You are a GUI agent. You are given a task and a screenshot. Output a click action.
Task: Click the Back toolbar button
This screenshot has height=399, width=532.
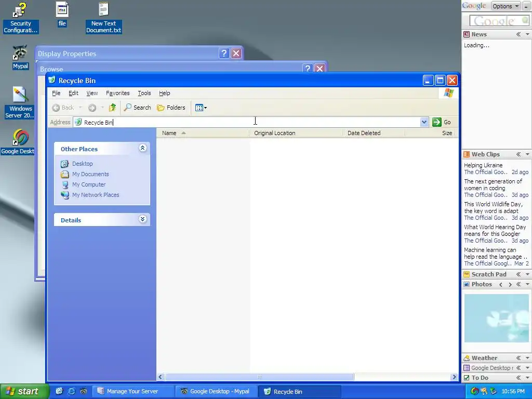(x=63, y=108)
